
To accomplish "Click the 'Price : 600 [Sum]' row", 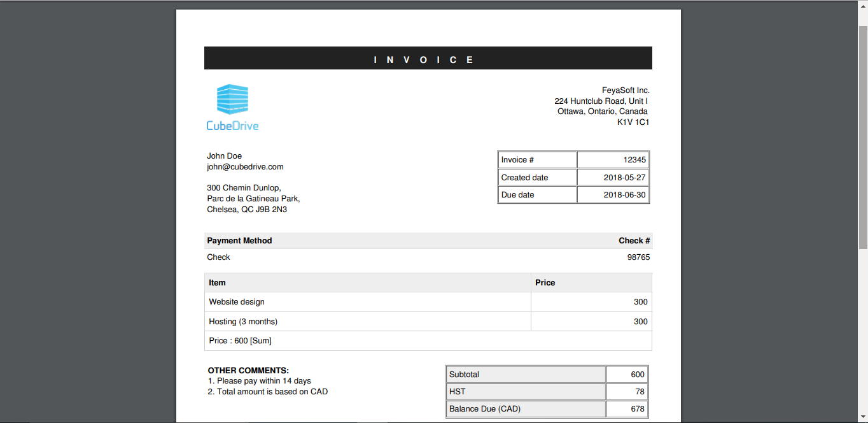I will (x=428, y=341).
